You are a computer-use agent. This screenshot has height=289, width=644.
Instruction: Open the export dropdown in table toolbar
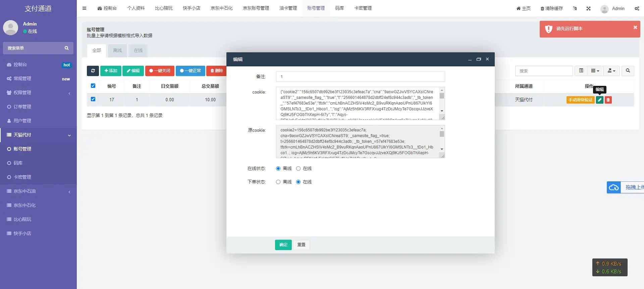click(611, 71)
